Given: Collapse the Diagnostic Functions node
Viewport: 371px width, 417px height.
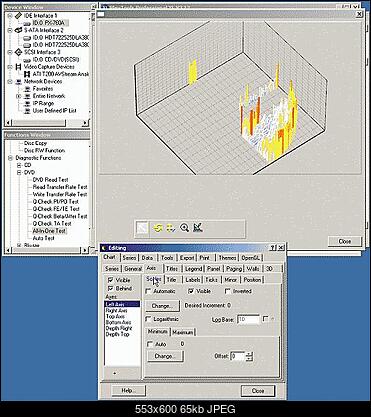Looking at the screenshot, I should pos(10,158).
